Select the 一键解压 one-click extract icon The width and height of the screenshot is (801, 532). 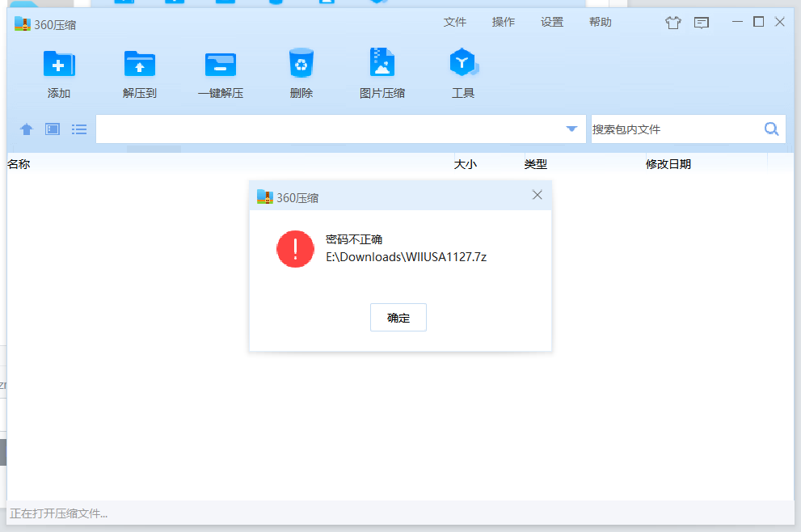click(221, 65)
